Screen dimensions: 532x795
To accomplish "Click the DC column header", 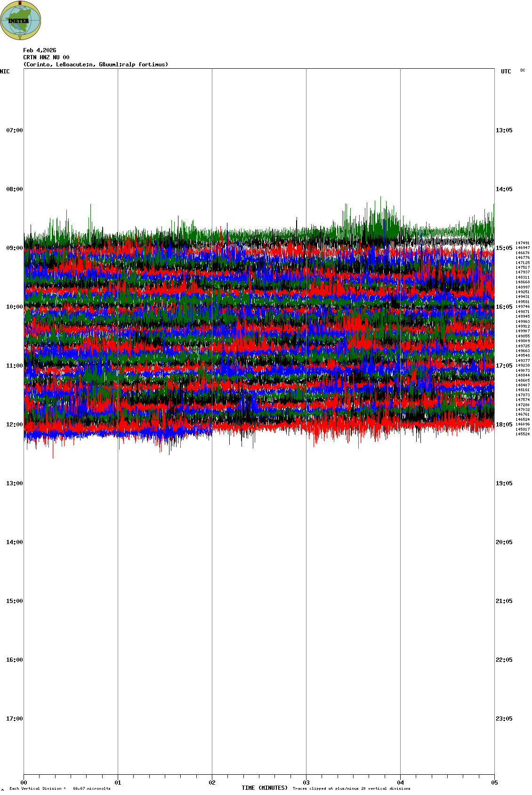I will (523, 71).
